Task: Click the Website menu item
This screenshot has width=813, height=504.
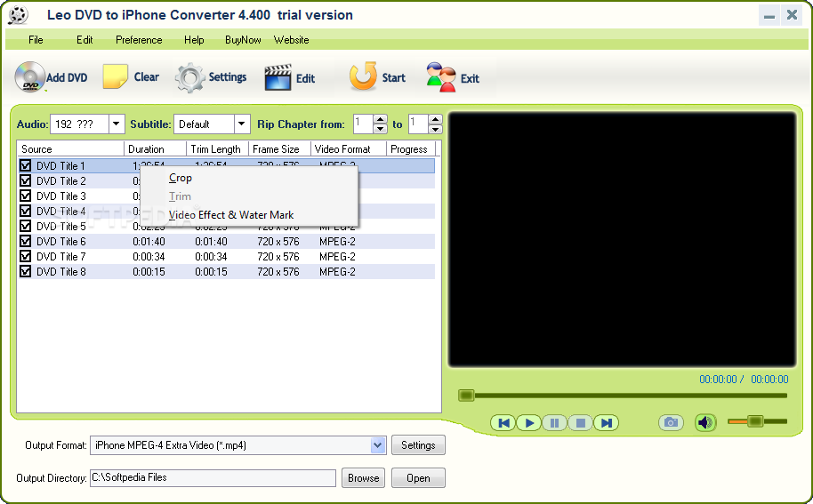Action: point(292,40)
